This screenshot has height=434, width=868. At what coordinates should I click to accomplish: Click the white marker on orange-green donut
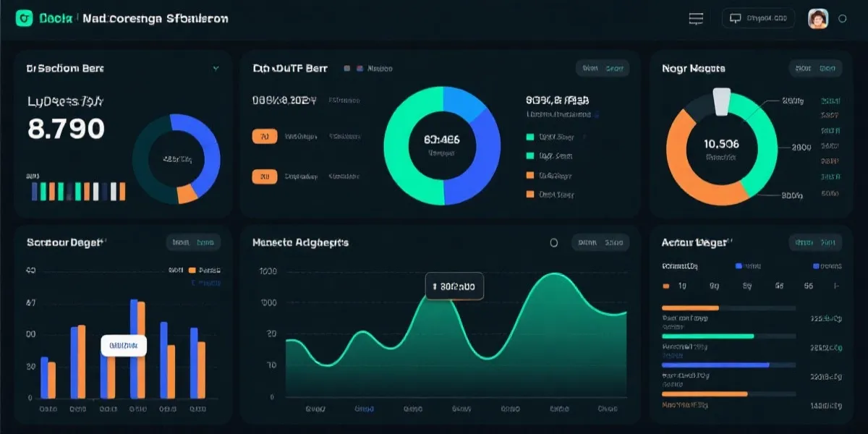722,102
